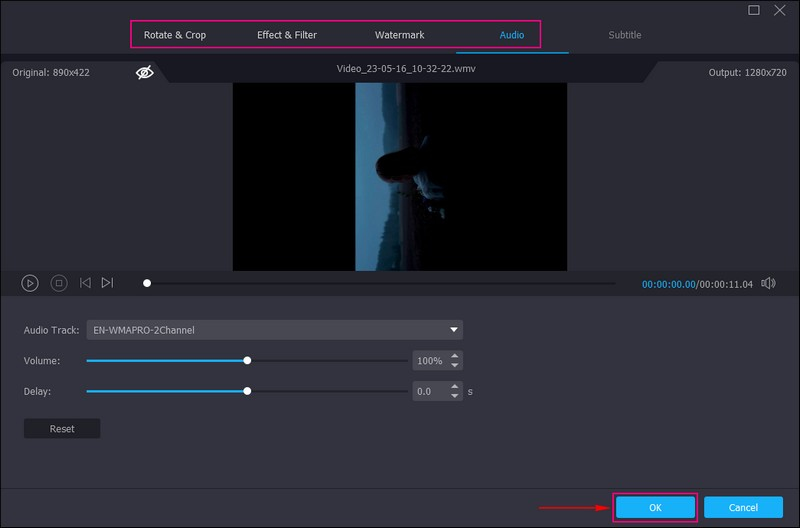
Task: Open the Effect & Filter tab
Action: [x=287, y=35]
